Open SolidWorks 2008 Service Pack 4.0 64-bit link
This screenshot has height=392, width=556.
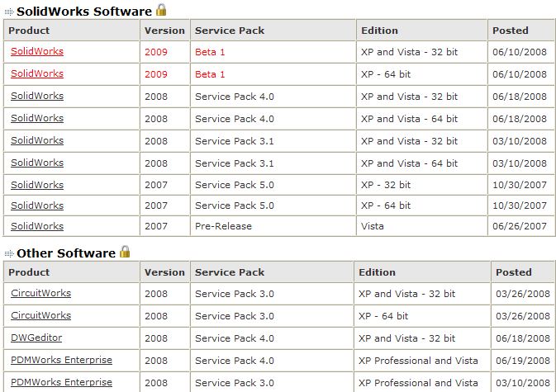tap(37, 119)
